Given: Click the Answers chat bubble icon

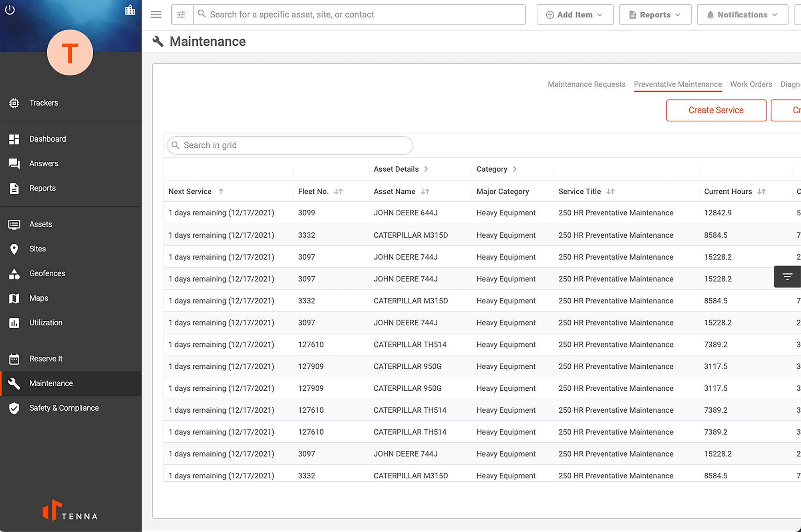Looking at the screenshot, I should tap(14, 164).
